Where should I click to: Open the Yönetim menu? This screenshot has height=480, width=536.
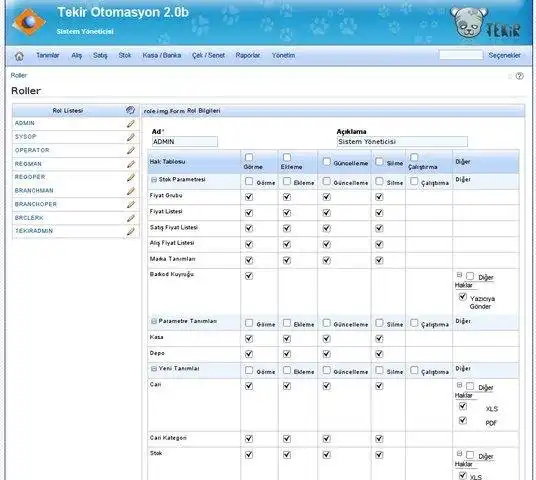pyautogui.click(x=283, y=55)
